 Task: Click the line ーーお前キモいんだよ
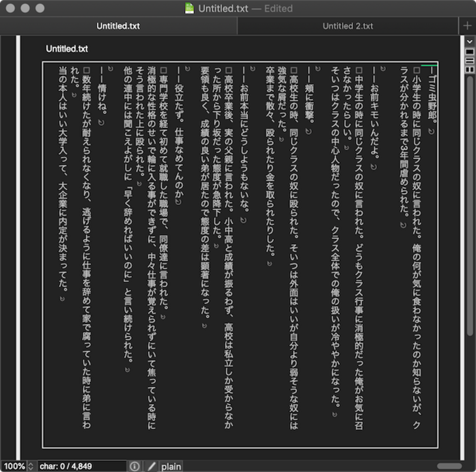point(374,118)
